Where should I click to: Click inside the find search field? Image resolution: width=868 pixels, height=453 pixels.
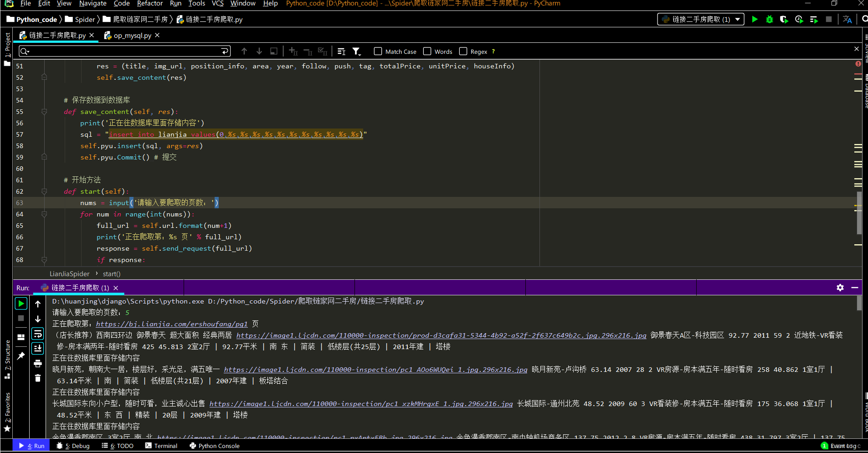point(125,51)
